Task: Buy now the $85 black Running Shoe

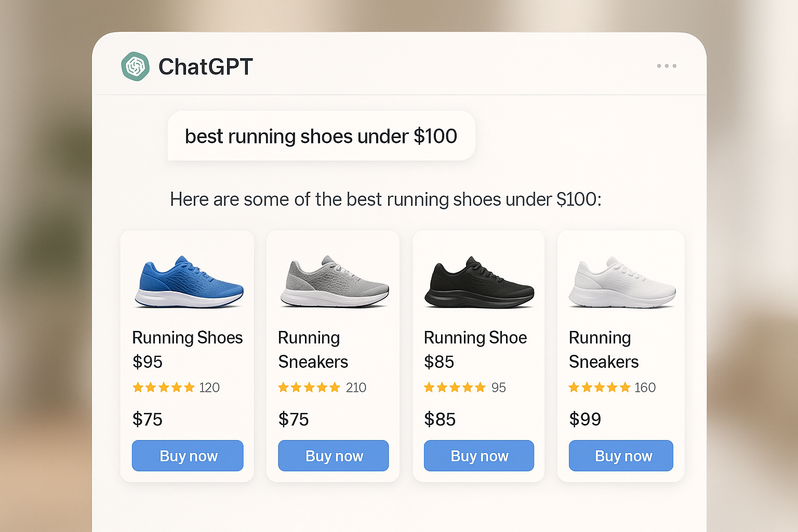Action: point(478,456)
